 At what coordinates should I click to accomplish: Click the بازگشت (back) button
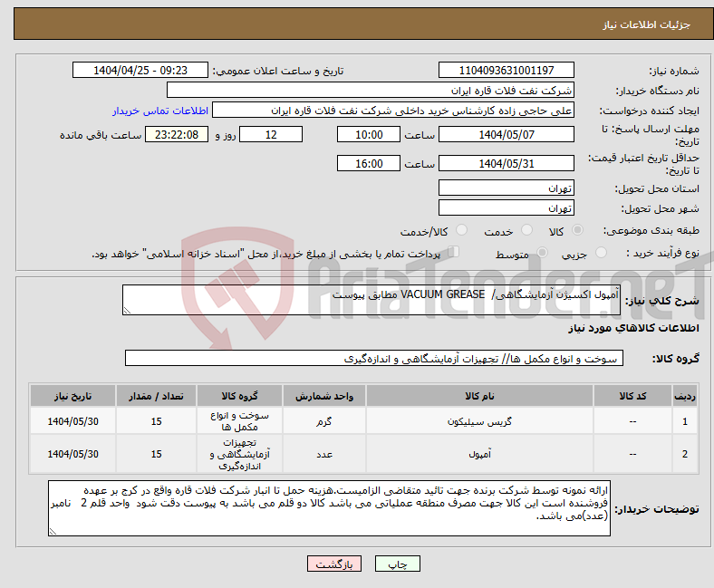coord(334,564)
